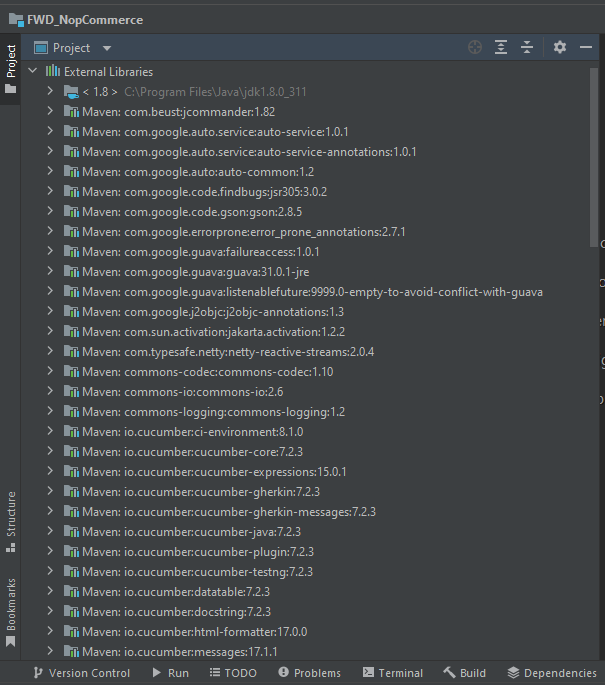Open the TODO tool window
605x685 pixels.
[x=233, y=673]
